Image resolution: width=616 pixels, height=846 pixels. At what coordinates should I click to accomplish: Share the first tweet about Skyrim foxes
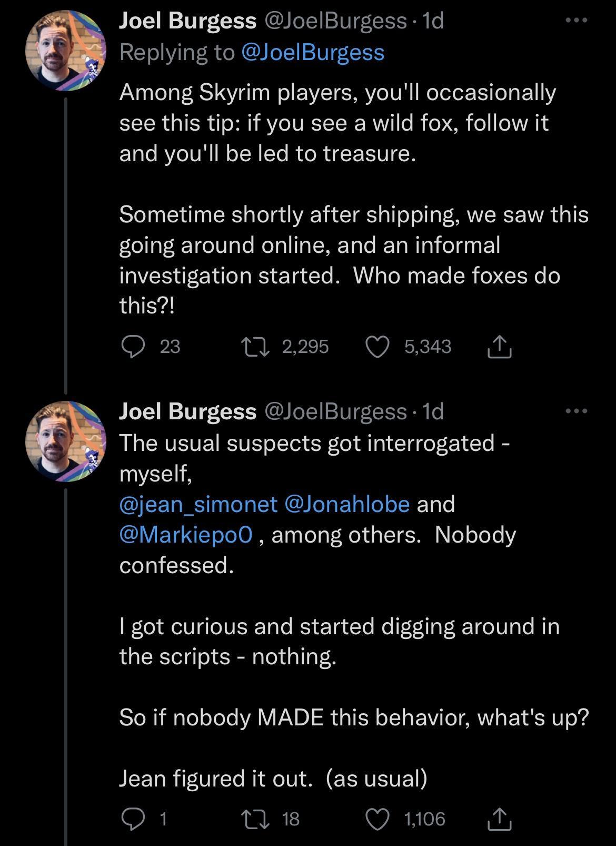coord(499,347)
